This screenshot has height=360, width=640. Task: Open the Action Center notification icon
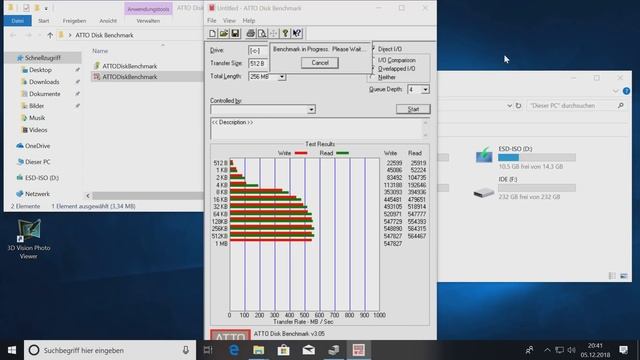(623, 350)
